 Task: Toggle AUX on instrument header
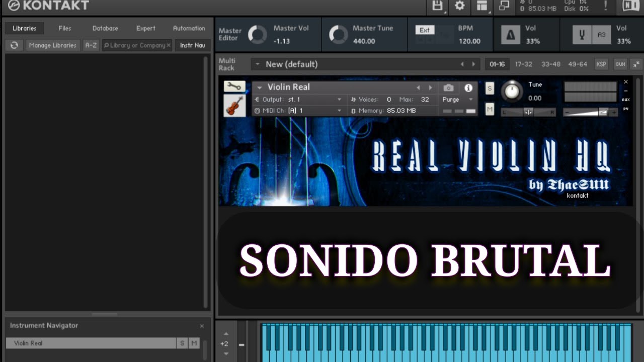coord(626,100)
